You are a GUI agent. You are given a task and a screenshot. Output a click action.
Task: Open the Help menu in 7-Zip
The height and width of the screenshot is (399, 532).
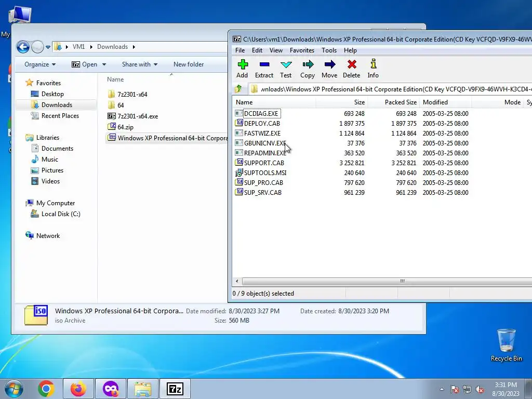point(350,50)
